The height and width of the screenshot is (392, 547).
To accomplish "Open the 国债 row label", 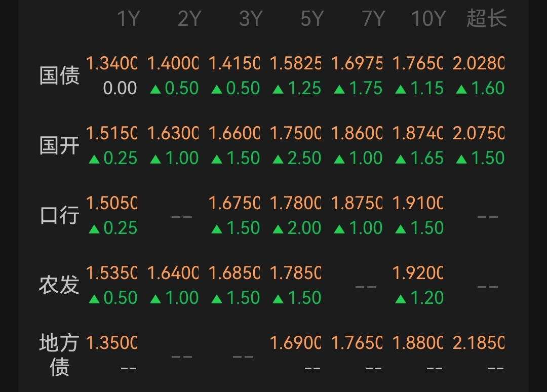I will tap(59, 76).
